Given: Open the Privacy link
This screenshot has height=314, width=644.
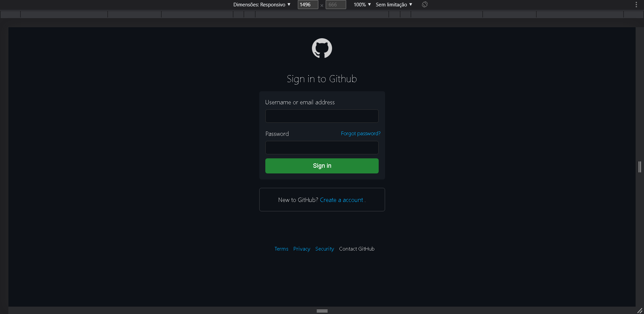Looking at the screenshot, I should [x=301, y=249].
